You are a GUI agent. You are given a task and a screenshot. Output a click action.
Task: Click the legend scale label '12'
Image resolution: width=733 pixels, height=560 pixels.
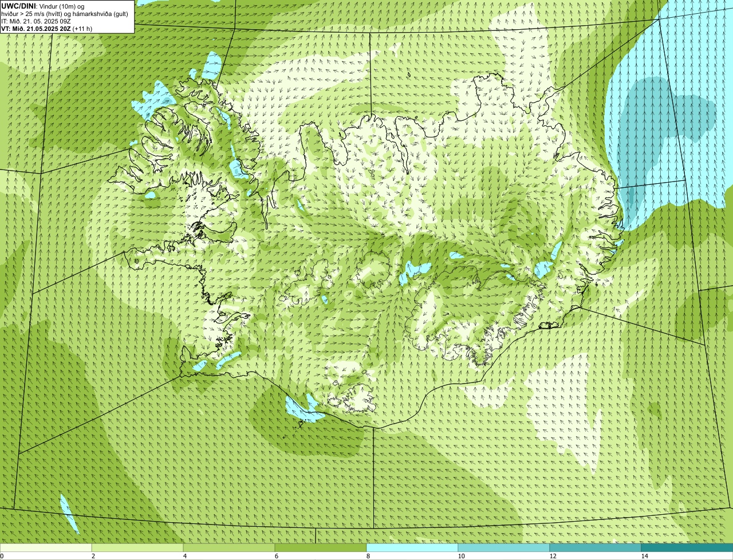tap(553, 556)
